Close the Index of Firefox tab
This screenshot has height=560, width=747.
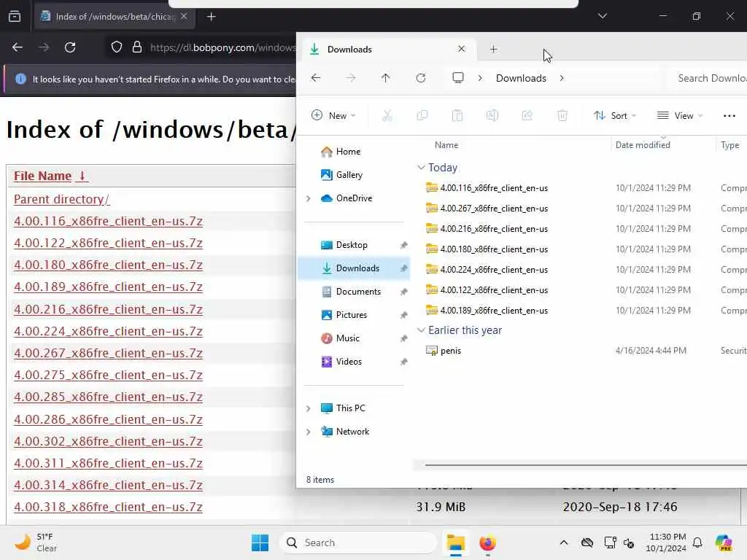[x=184, y=16]
